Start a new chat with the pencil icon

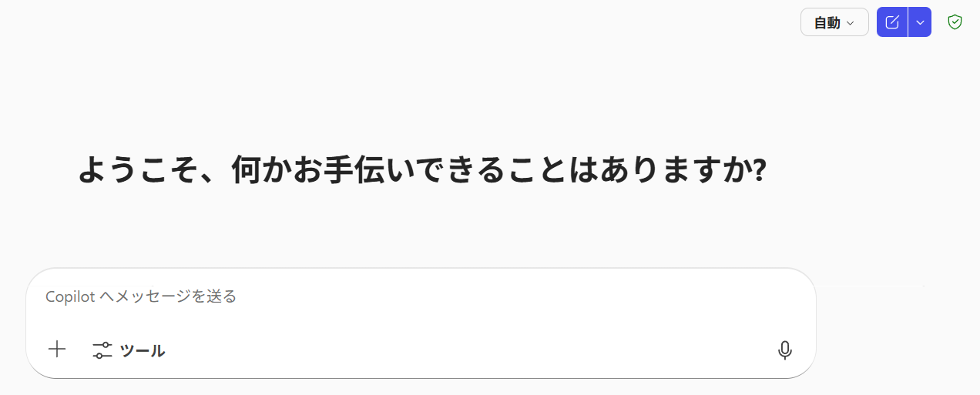[892, 22]
